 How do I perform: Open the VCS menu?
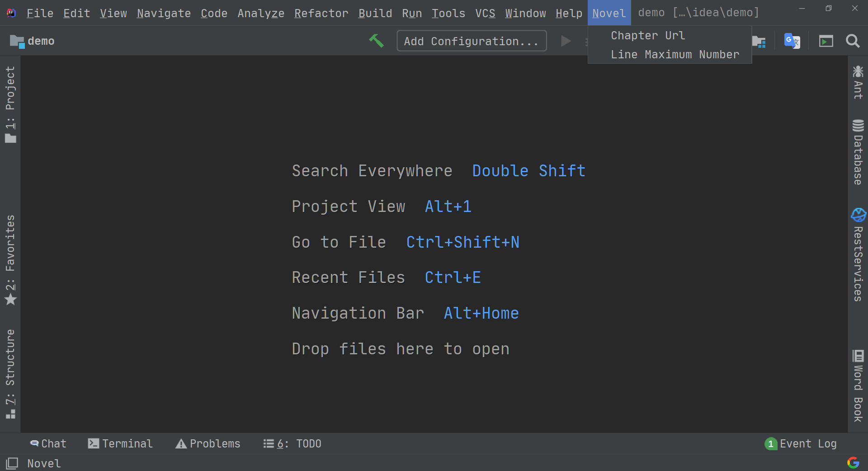[485, 13]
